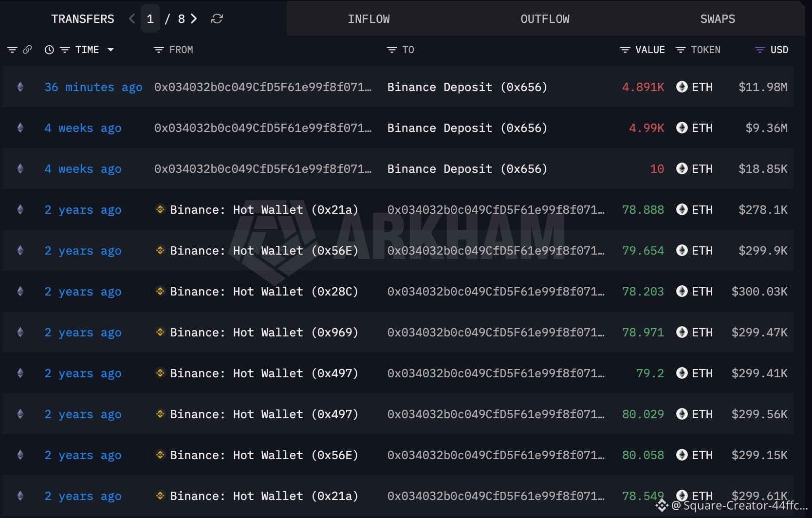This screenshot has height=518, width=812.
Task: Open the TOKEN column filter icon
Action: (681, 50)
